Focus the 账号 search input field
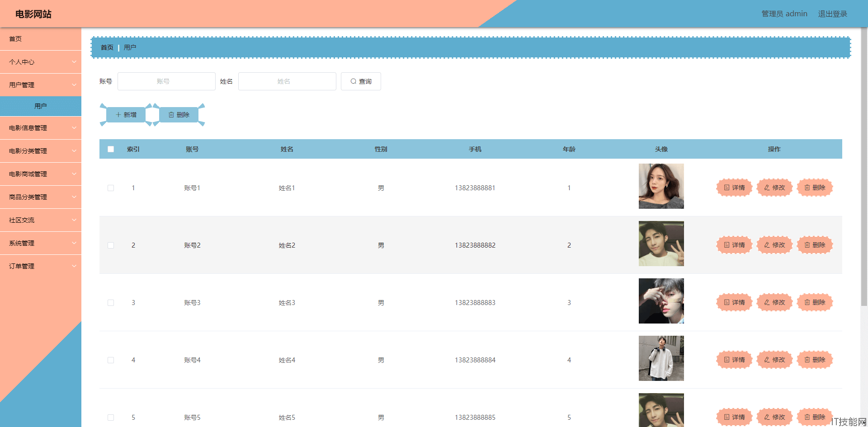Image resolution: width=868 pixels, height=427 pixels. (166, 81)
